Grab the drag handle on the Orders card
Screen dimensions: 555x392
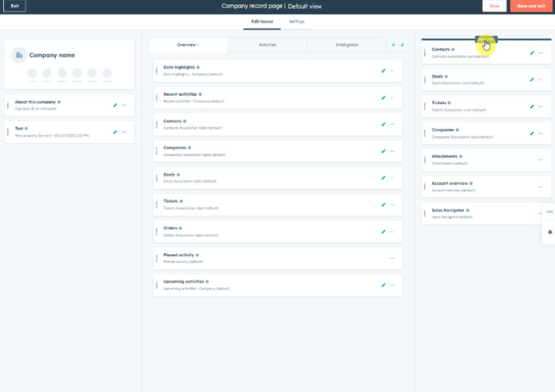(x=156, y=231)
